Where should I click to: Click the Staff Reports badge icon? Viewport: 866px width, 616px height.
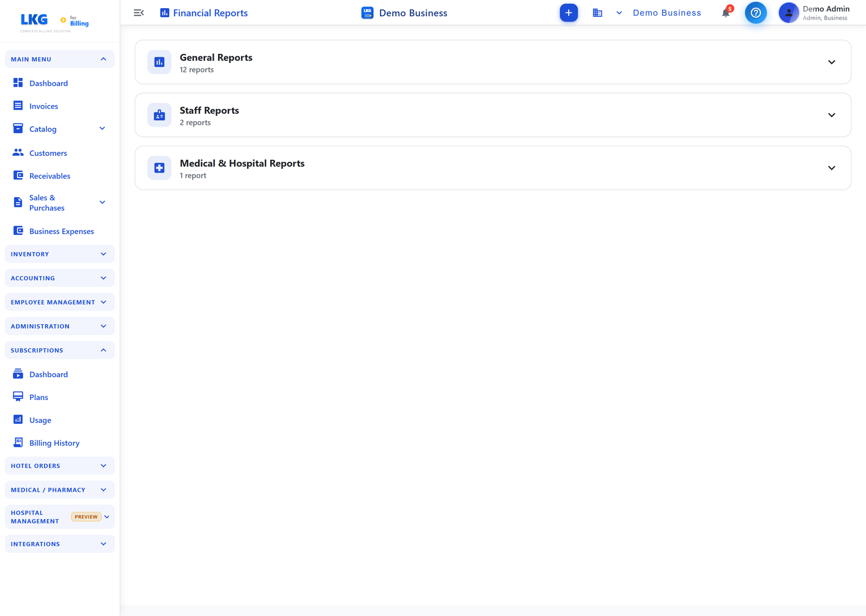159,115
